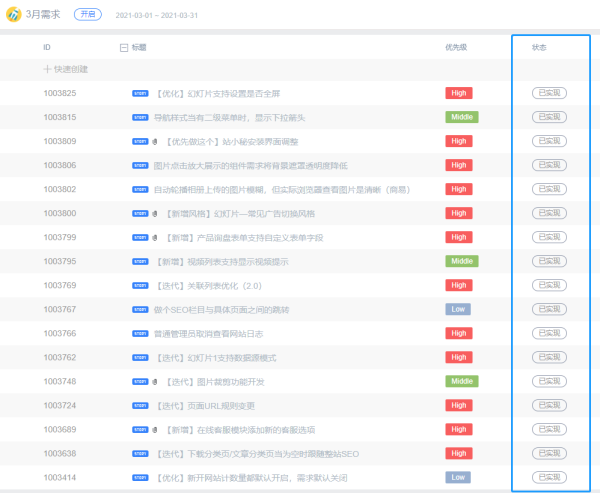Screen dimensions: 600x493
Task: Click the 开启 status badge near title
Action: click(x=88, y=15)
